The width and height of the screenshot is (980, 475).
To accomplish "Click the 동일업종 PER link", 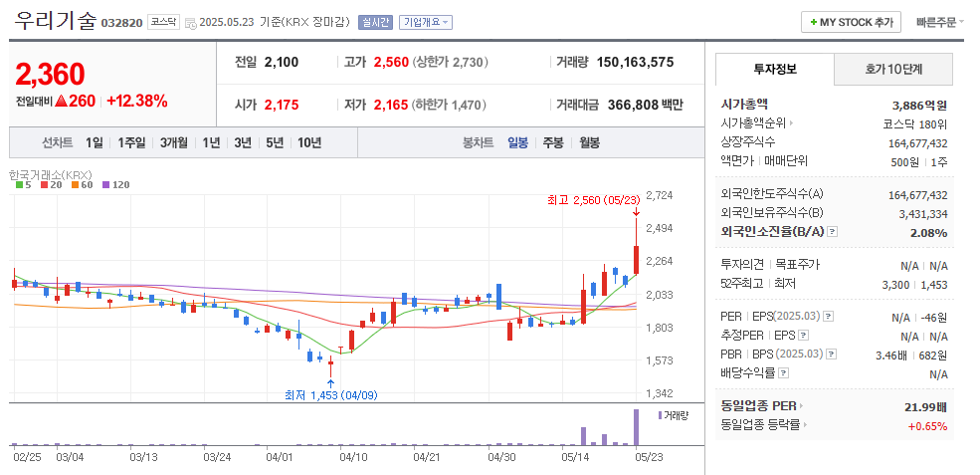I will tap(759, 406).
